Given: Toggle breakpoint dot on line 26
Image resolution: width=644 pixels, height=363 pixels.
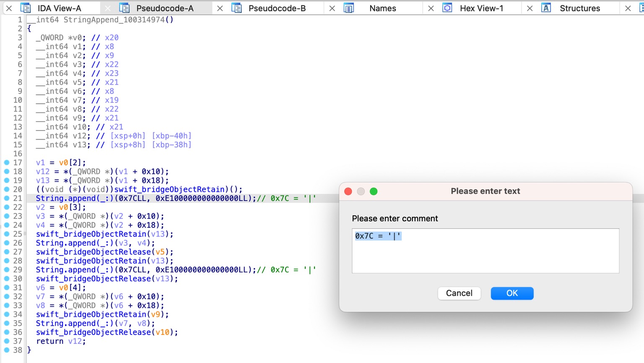Looking at the screenshot, I should point(7,243).
